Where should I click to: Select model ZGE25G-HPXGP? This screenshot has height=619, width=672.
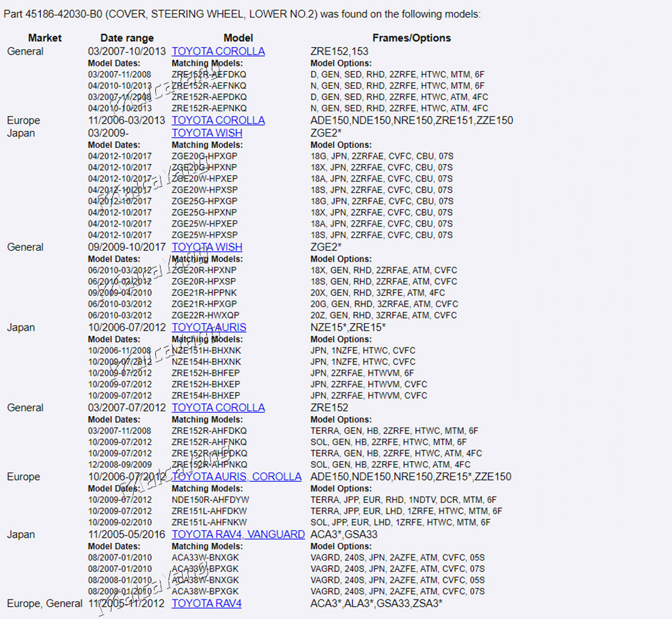[x=204, y=202]
